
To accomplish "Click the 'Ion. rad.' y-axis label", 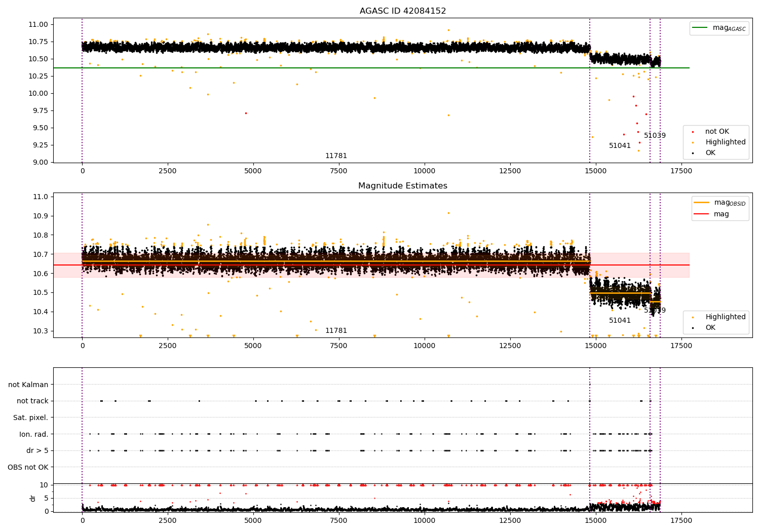I will 34,434.
